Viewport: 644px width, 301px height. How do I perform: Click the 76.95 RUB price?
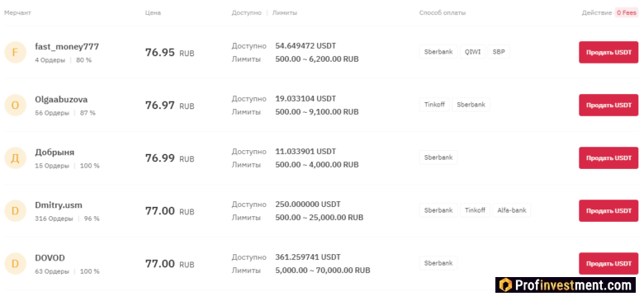(x=169, y=53)
